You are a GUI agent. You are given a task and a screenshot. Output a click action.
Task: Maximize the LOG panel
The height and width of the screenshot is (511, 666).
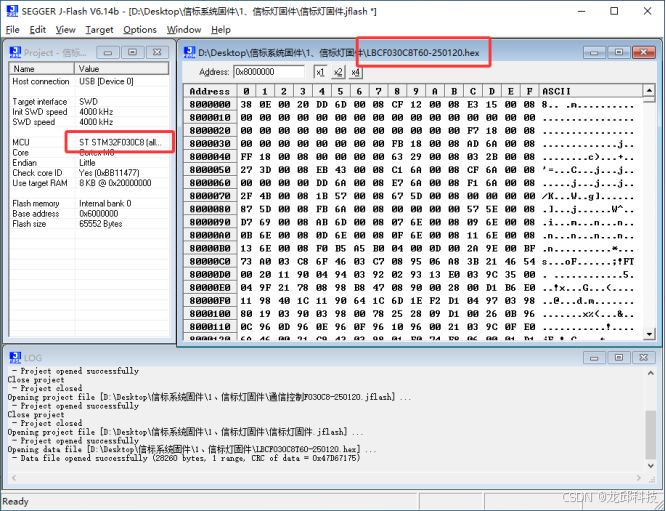pos(619,358)
